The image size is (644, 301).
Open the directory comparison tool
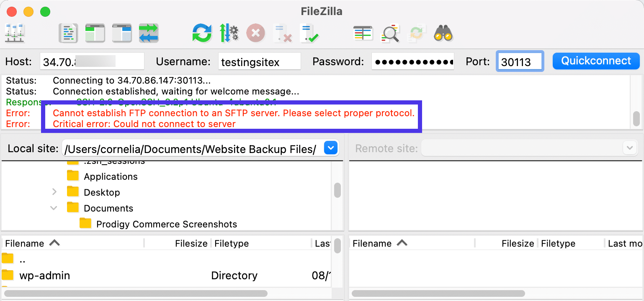363,33
